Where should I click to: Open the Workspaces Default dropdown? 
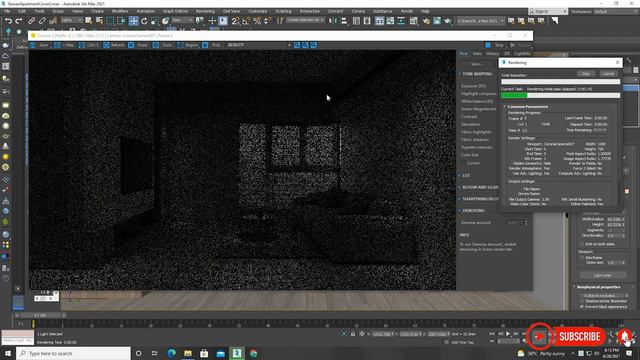(x=615, y=11)
